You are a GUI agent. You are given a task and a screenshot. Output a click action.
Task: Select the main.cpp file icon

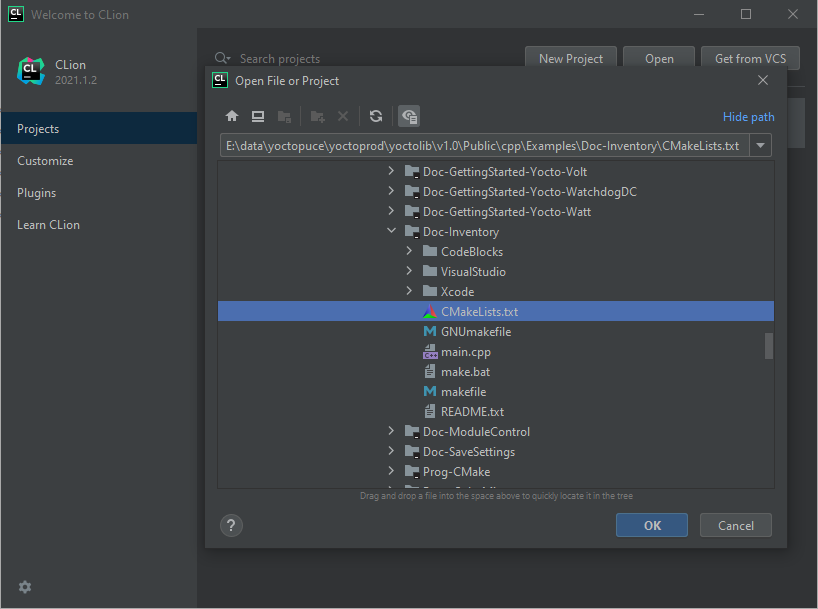tap(430, 352)
